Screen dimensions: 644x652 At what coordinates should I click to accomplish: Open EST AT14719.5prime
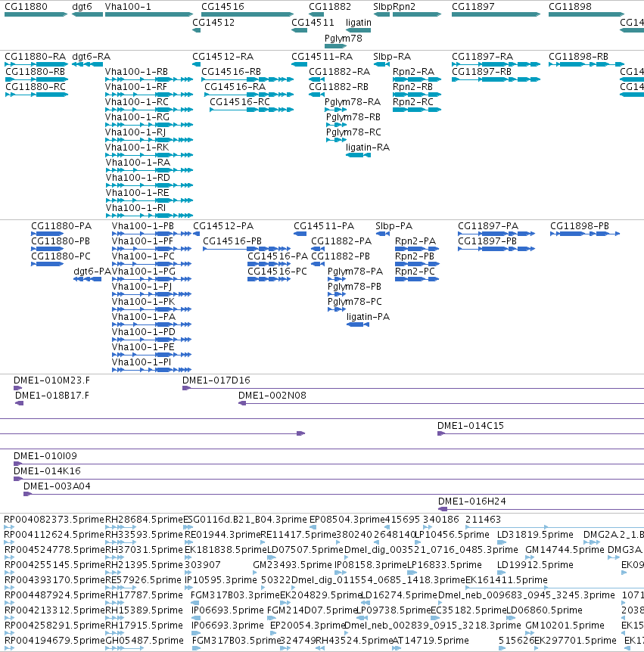tap(430, 641)
